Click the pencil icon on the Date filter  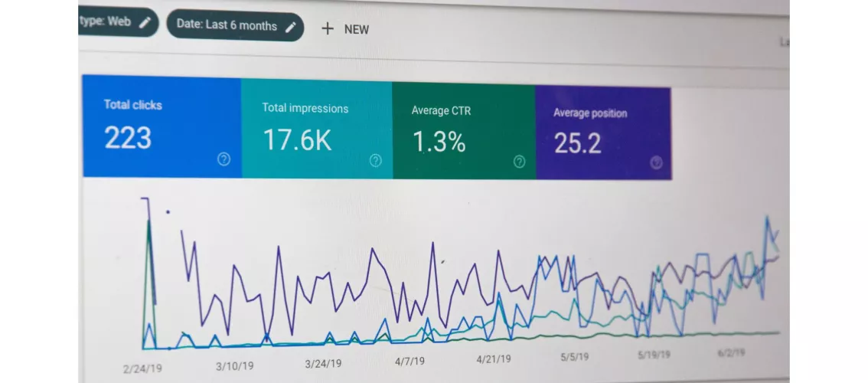click(x=290, y=27)
